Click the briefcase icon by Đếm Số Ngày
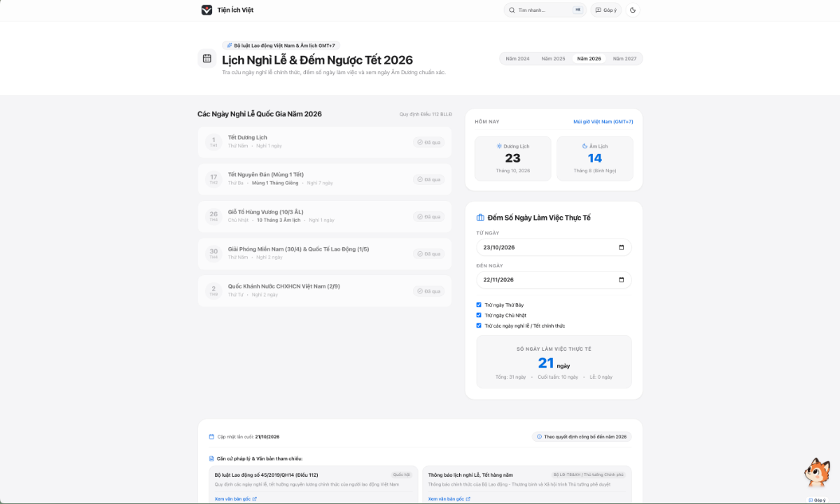 coord(480,218)
